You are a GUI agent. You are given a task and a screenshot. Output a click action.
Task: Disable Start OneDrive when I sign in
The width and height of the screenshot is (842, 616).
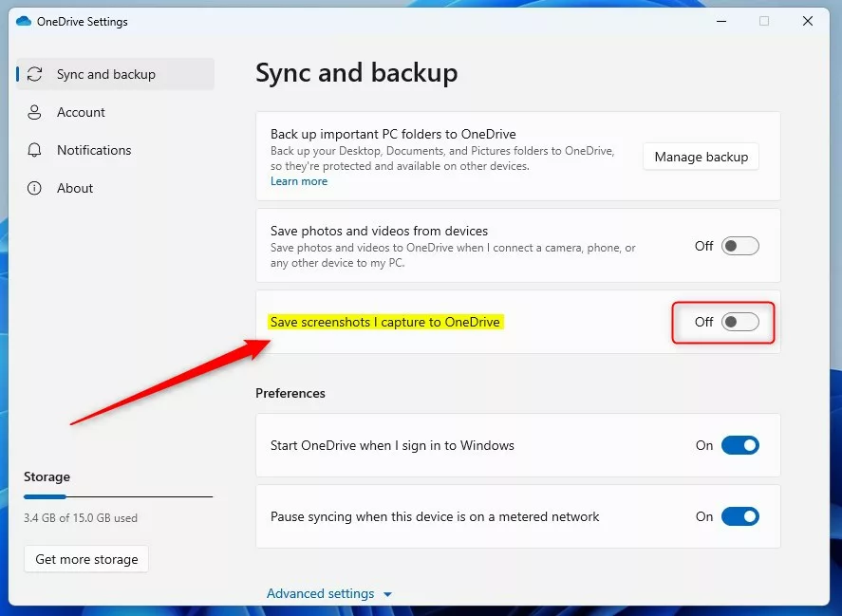739,445
